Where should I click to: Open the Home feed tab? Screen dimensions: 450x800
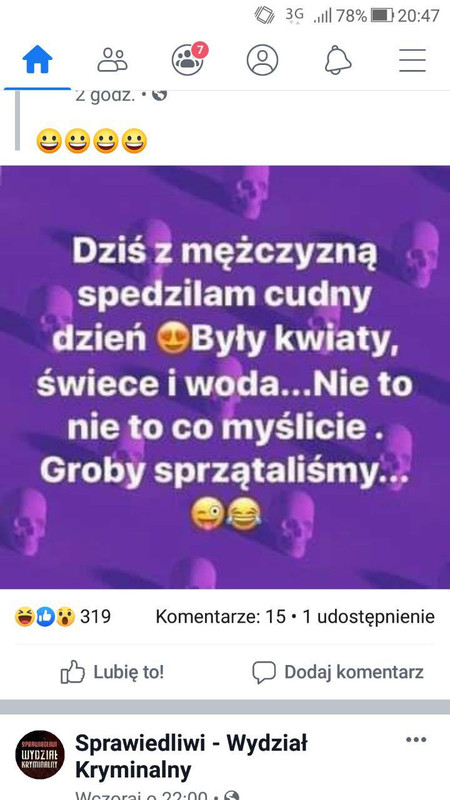coord(38,60)
